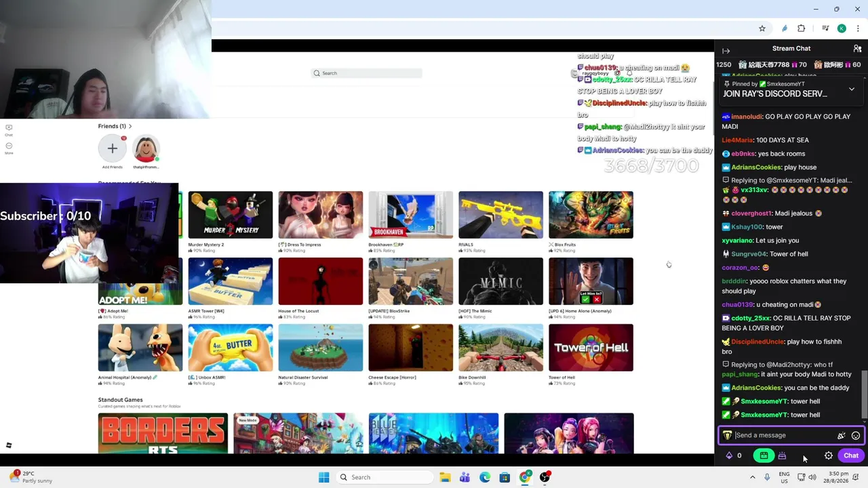This screenshot has height=488, width=868.
Task: Open Cheese Escape [Horror] game
Action: point(411,348)
